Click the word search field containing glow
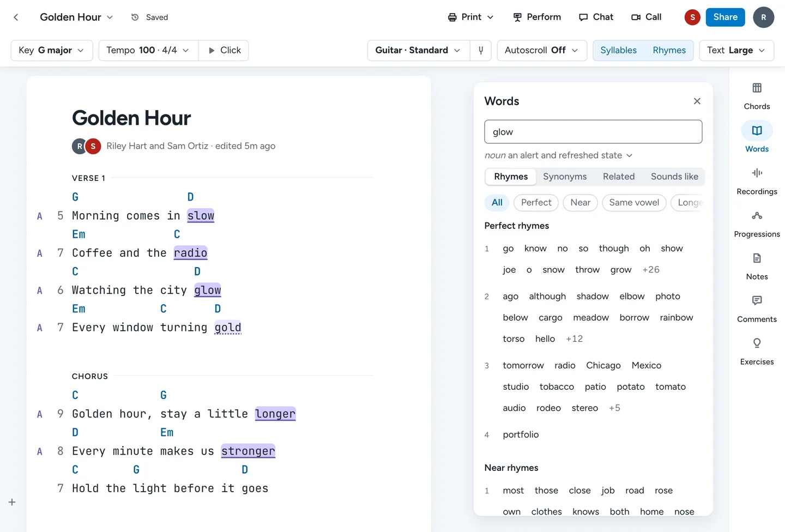The image size is (785, 532). pyautogui.click(x=593, y=132)
